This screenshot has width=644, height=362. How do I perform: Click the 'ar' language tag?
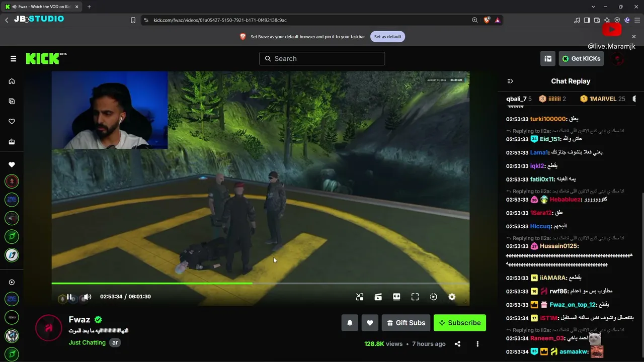(x=115, y=343)
